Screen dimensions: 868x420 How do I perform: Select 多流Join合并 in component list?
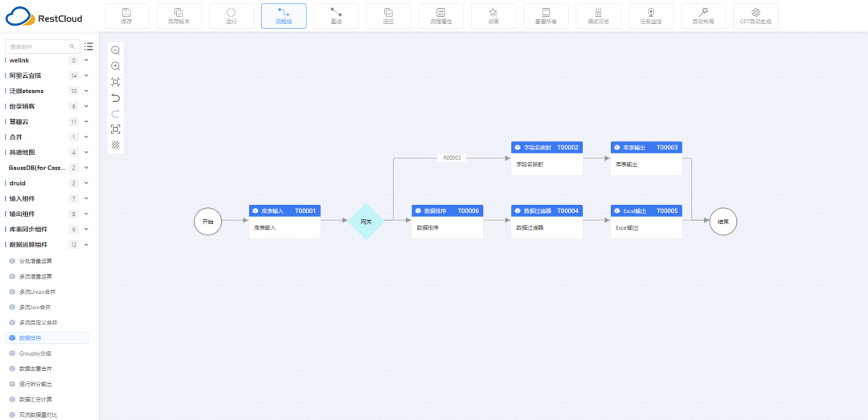tap(35, 307)
